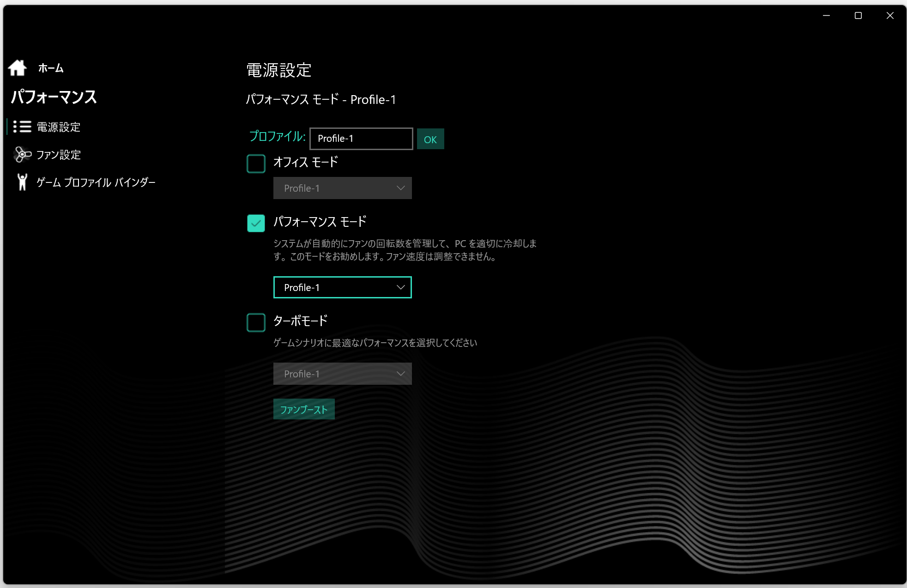This screenshot has width=907, height=588.
Task: Click the figure icon for ゲーム プロファイル バインダー
Action: point(22,182)
